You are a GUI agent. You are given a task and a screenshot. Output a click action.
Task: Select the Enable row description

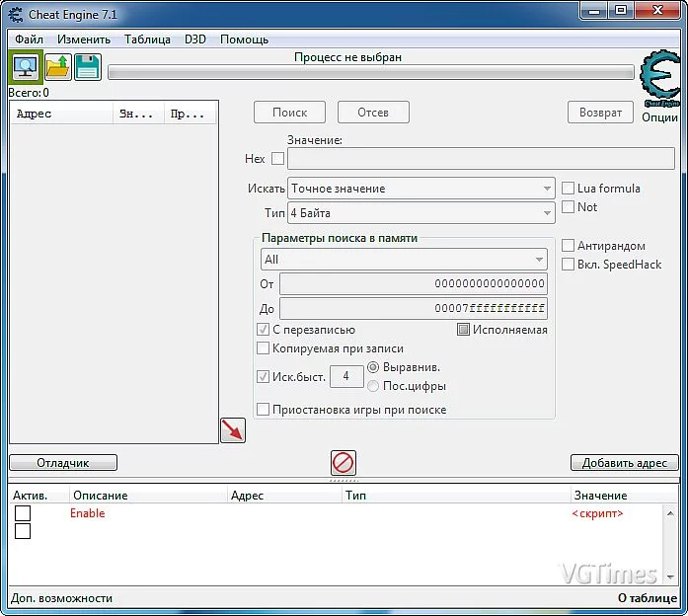(87, 513)
